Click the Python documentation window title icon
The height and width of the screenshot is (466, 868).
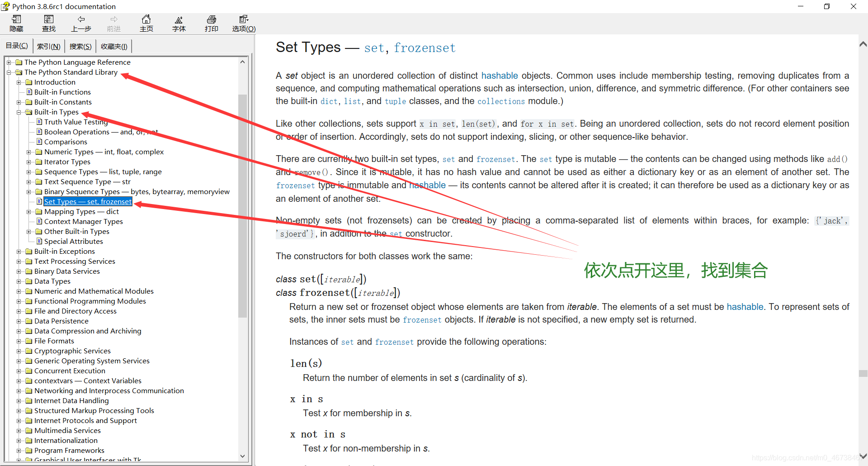[5, 6]
